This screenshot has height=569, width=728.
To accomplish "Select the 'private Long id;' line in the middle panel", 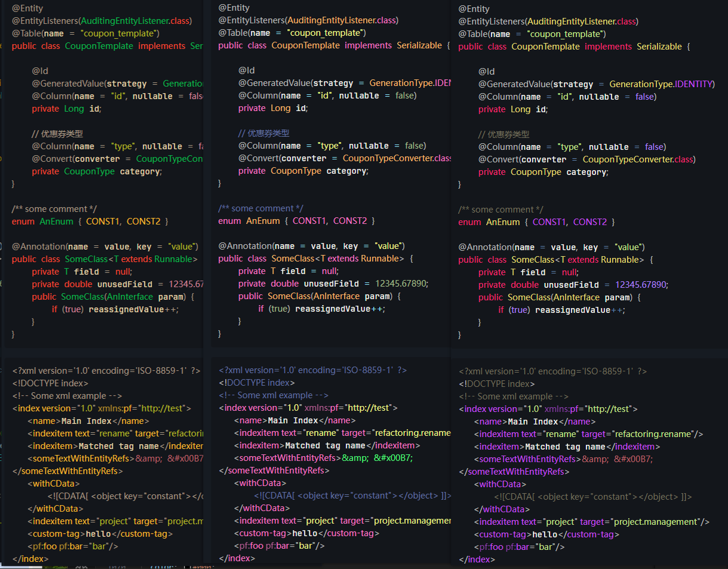I will 274,108.
